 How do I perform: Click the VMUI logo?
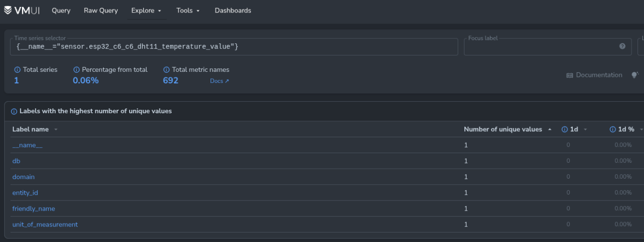(22, 10)
